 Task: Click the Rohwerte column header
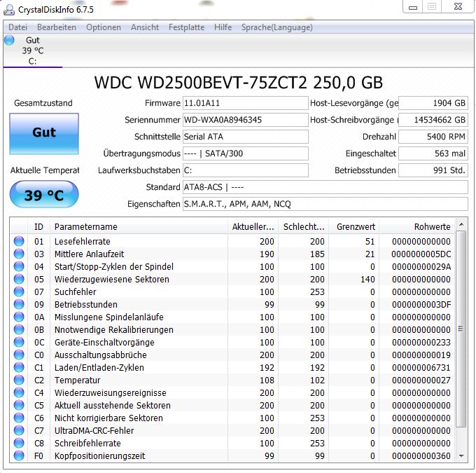[416, 227]
